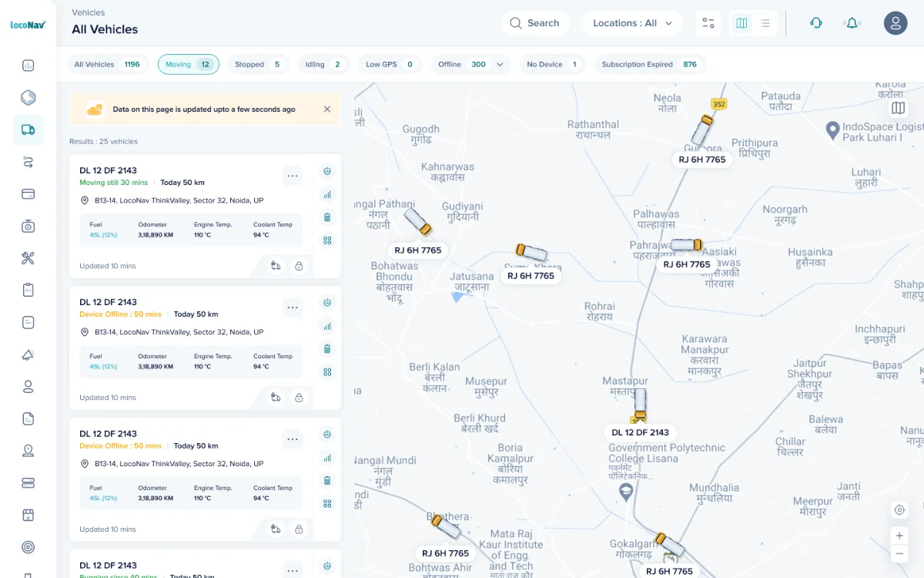Toggle the Moving 12 filter chip

[189, 65]
